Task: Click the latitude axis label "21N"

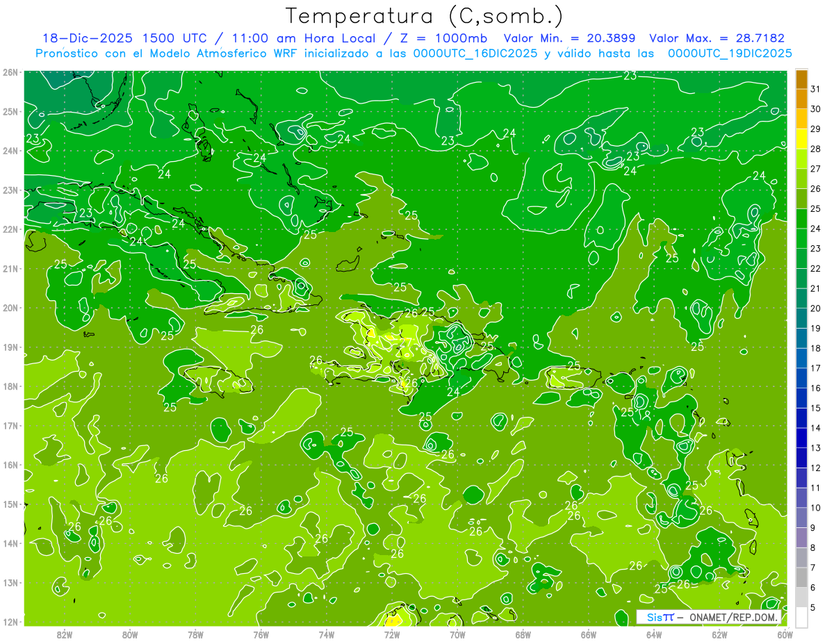Action: 10,268
